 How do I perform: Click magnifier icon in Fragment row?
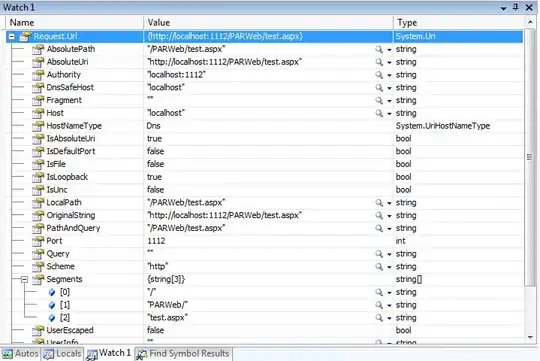[379, 101]
